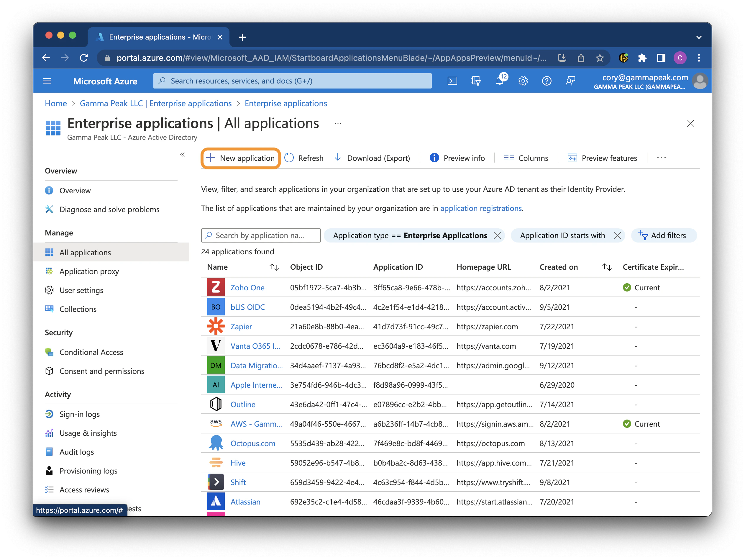Image resolution: width=745 pixels, height=560 pixels.
Task: Open the application registrations link
Action: coord(481,208)
